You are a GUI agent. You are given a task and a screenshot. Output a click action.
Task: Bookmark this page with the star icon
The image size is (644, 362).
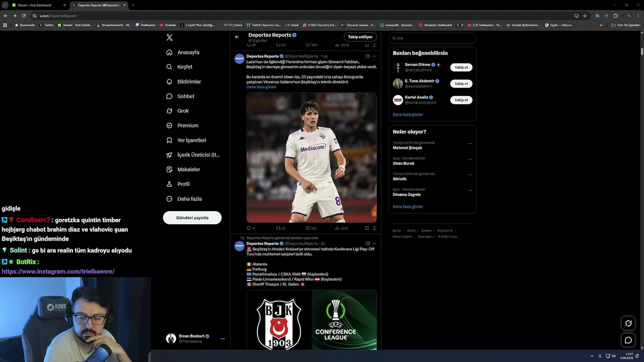585,16
